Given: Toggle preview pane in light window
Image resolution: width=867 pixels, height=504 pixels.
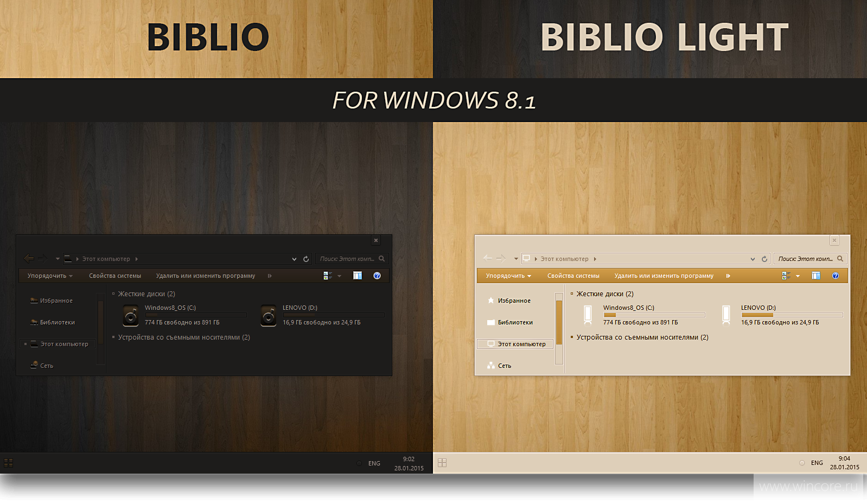Looking at the screenshot, I should (816, 276).
